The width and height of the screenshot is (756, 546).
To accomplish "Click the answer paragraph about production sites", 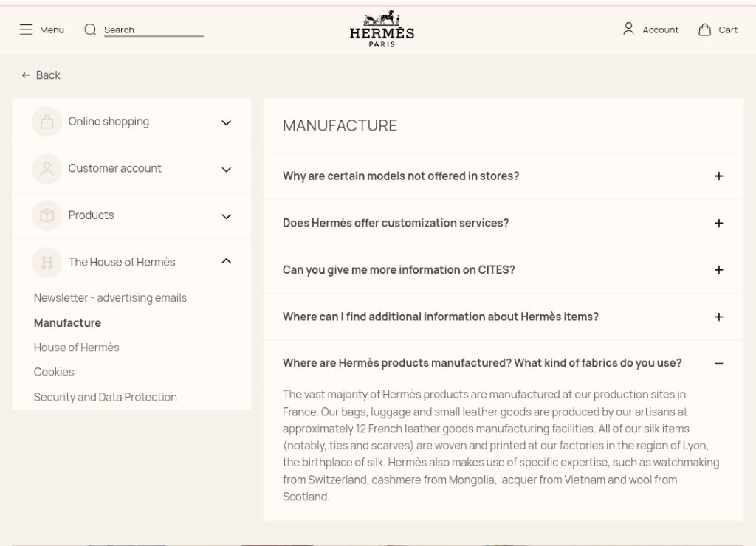I will [501, 445].
